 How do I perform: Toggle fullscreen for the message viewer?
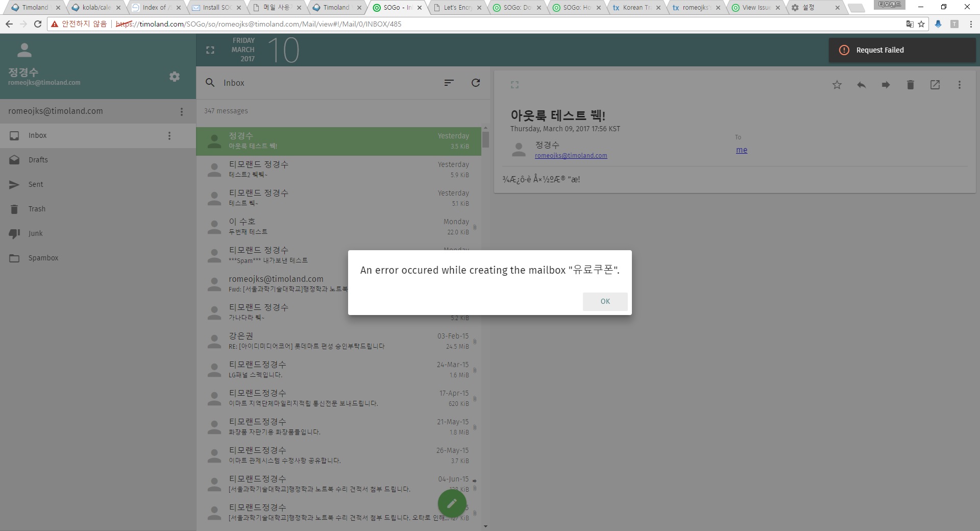tap(514, 85)
